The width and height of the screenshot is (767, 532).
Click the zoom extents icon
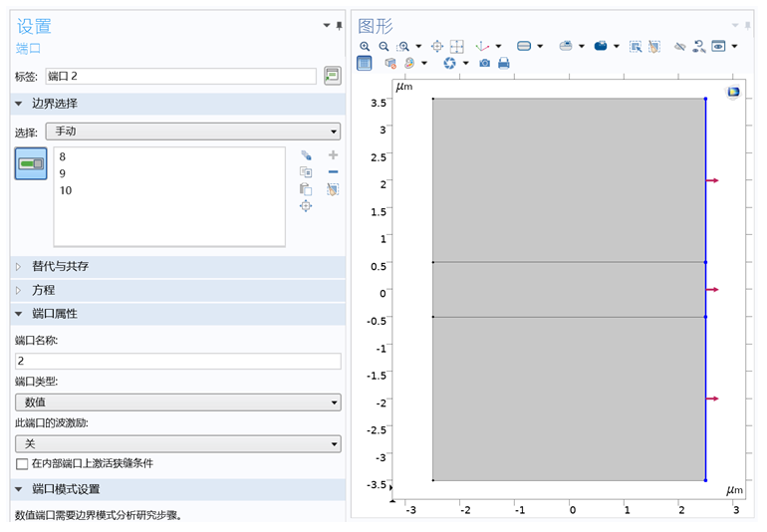tap(457, 47)
